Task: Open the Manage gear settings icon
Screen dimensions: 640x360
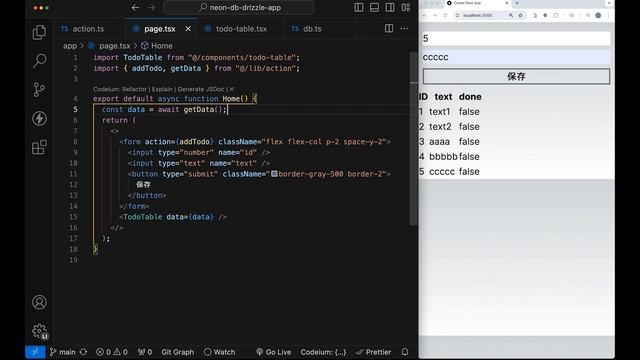Action: click(x=39, y=331)
